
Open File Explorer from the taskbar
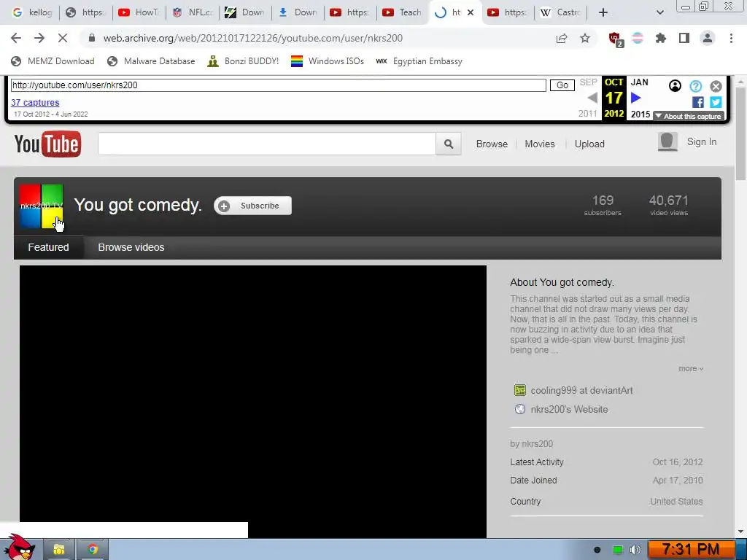click(59, 550)
